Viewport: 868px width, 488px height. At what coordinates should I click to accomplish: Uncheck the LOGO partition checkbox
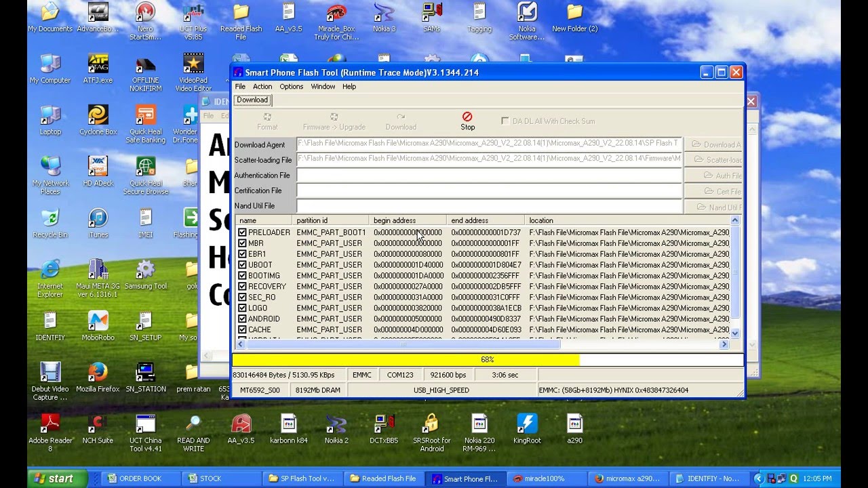click(242, 308)
